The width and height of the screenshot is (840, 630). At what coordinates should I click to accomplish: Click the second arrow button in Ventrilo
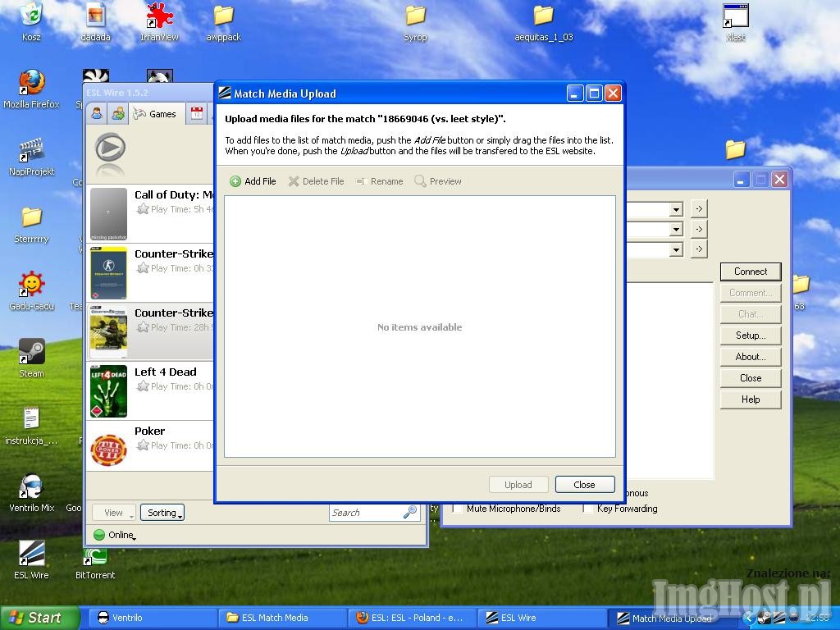(x=699, y=230)
